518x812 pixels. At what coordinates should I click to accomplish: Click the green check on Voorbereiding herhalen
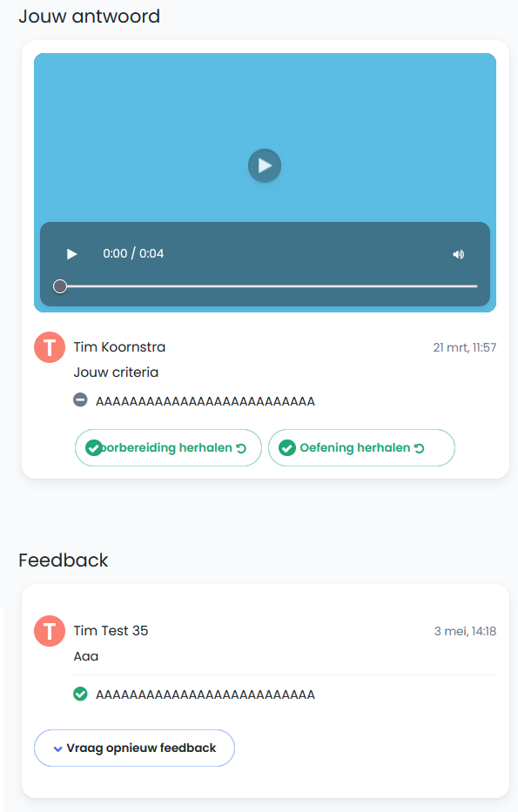pos(94,447)
